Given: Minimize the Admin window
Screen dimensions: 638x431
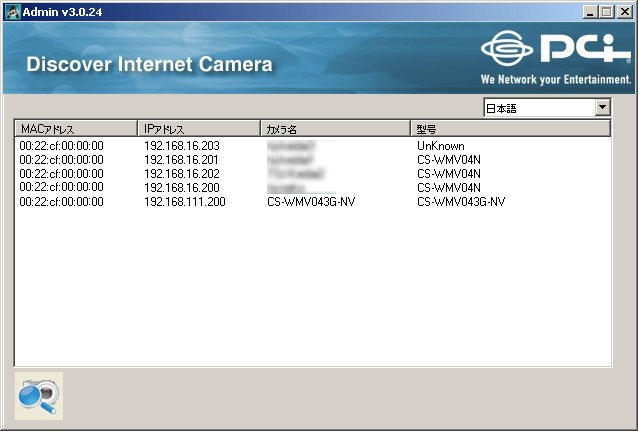Looking at the screenshot, I should (x=590, y=11).
